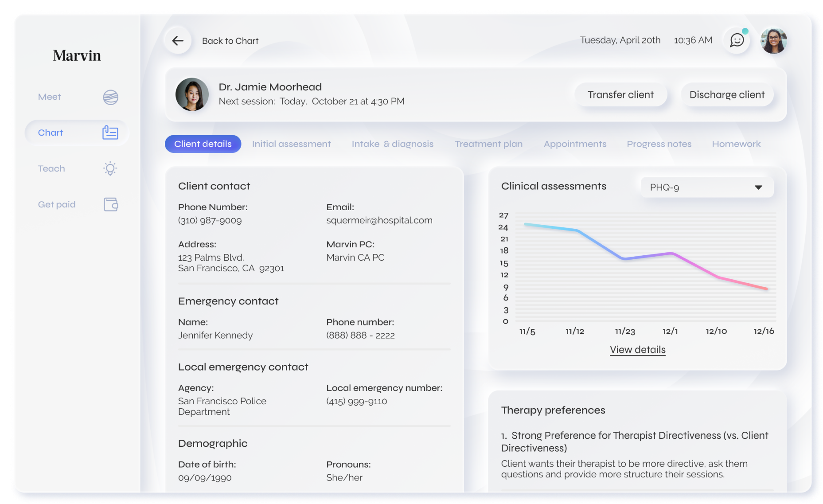Image resolution: width=823 pixels, height=504 pixels.
Task: Select the Client details tab
Action: pos(203,144)
